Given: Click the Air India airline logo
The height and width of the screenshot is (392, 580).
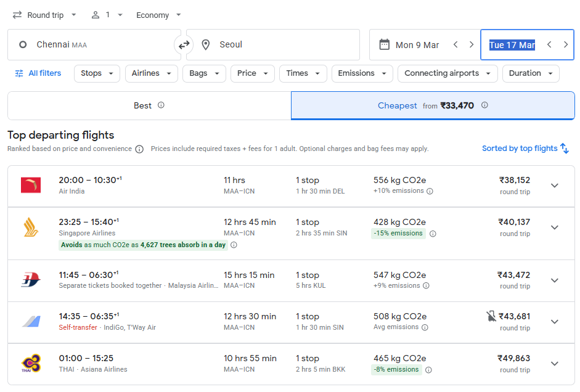Looking at the screenshot, I should (x=30, y=184).
